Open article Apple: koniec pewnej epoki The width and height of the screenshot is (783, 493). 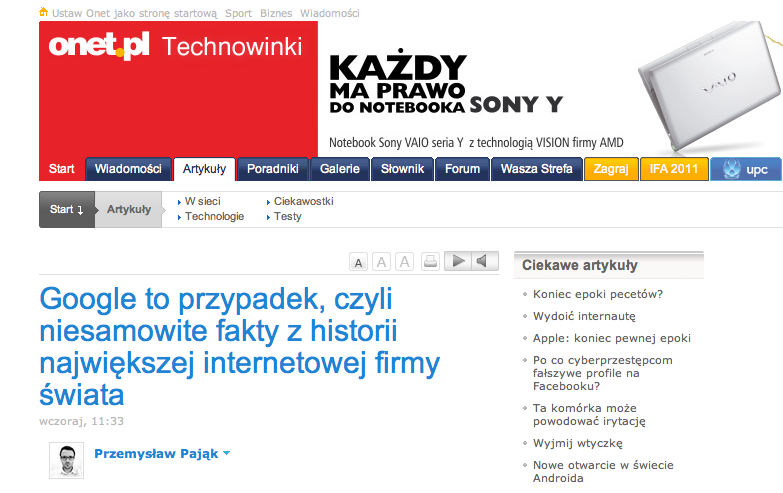[612, 338]
